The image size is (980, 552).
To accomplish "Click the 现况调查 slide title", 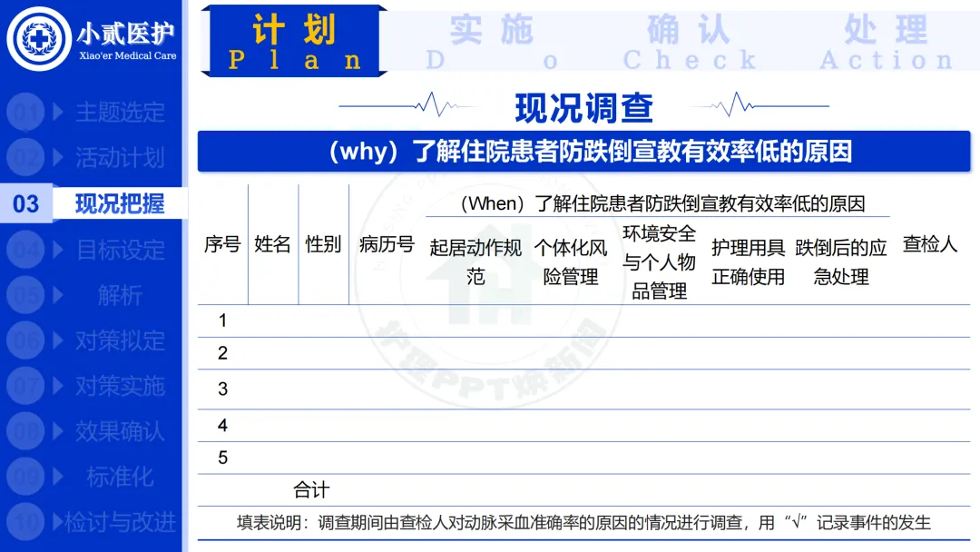I will pos(583,108).
